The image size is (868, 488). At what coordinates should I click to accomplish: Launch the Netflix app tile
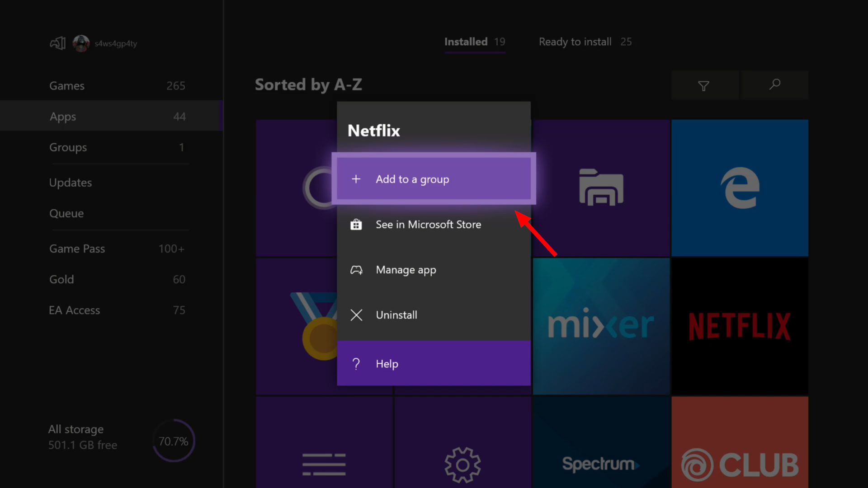[x=740, y=326]
